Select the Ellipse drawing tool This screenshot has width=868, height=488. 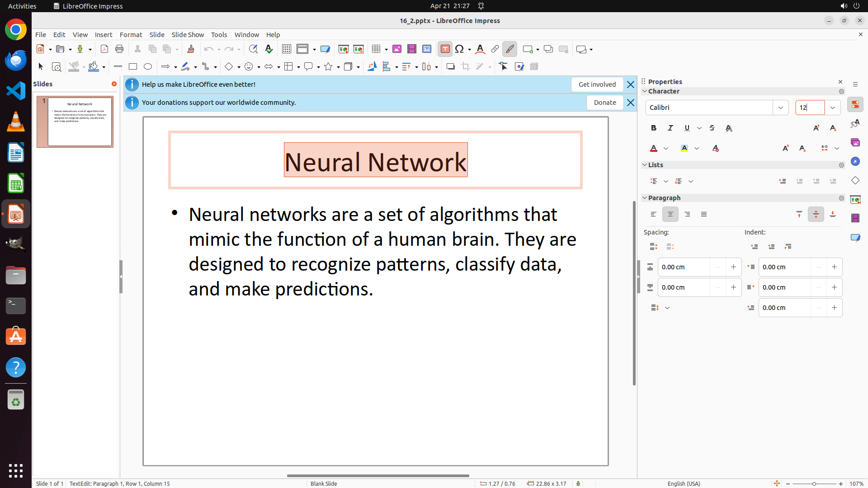pyautogui.click(x=148, y=66)
